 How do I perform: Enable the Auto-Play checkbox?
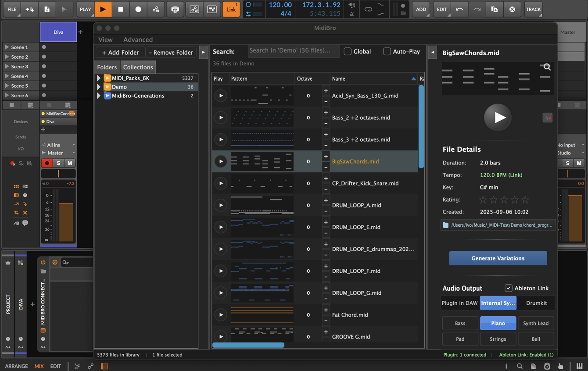point(387,52)
